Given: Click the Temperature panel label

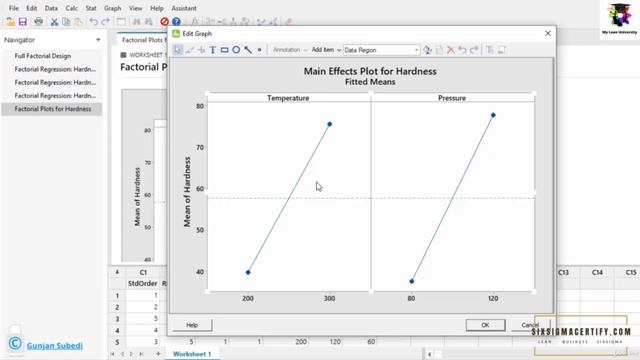Looking at the screenshot, I should (288, 98).
